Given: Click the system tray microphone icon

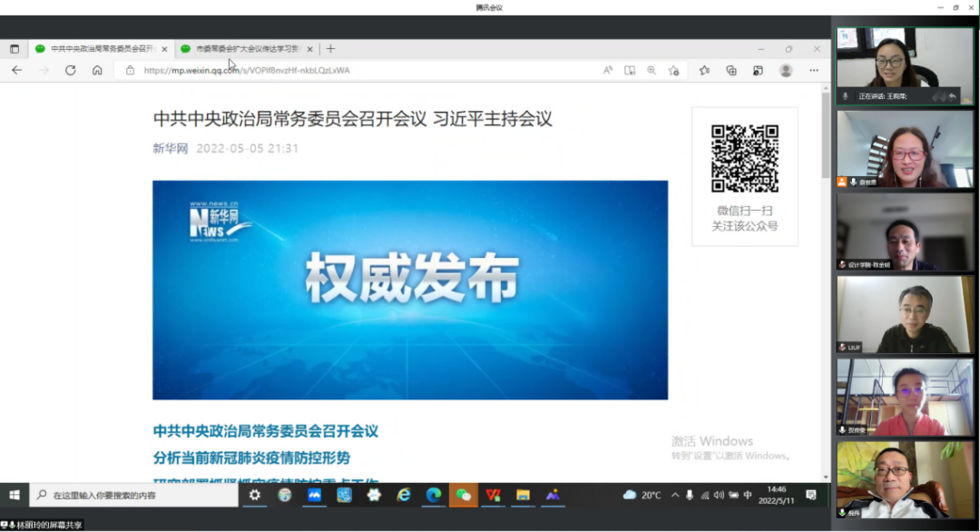Looking at the screenshot, I should tap(690, 495).
